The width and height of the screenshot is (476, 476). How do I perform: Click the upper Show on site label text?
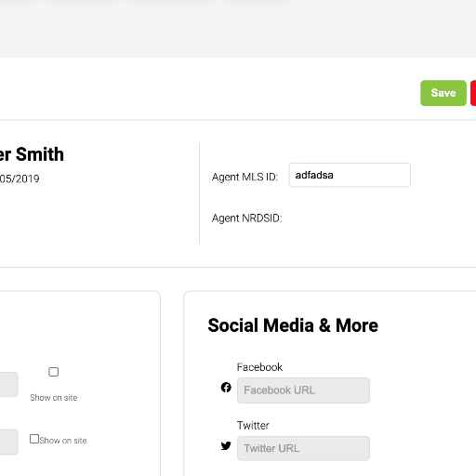pos(54,398)
